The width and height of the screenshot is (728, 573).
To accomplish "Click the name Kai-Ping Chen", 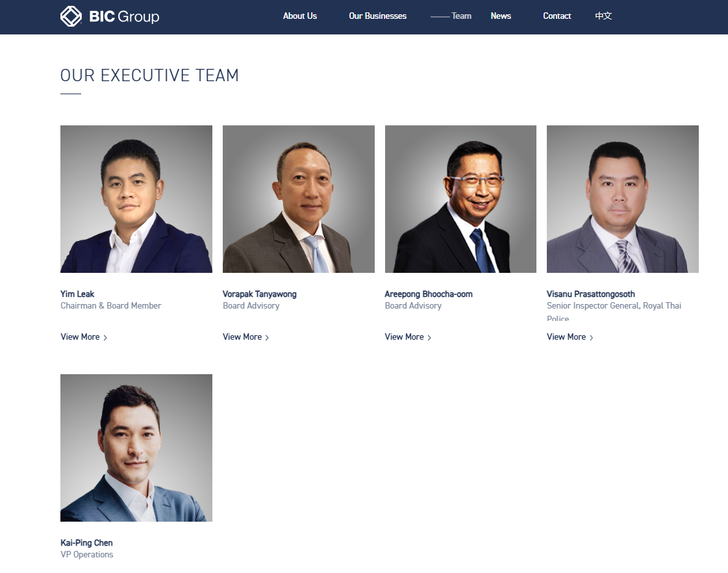I will (x=86, y=543).
